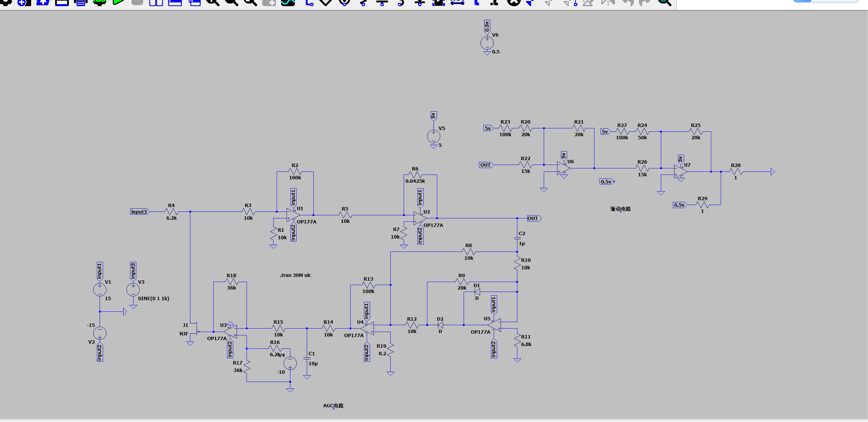Select capacitor C2 1µ
Image resolution: width=868 pixels, height=422 pixels.
[517, 238]
